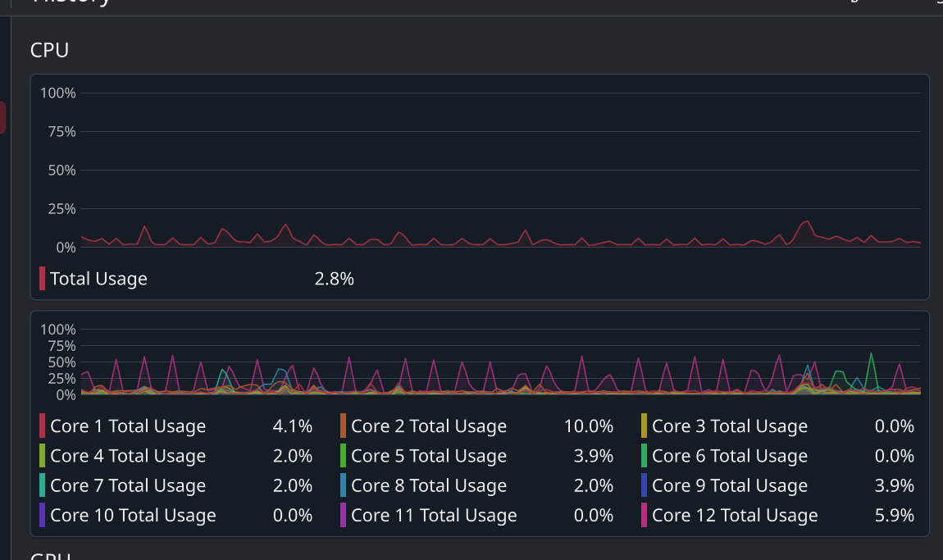Click the Core 12 Total Usage color swatch
Screen dimensions: 943x560
644,516
